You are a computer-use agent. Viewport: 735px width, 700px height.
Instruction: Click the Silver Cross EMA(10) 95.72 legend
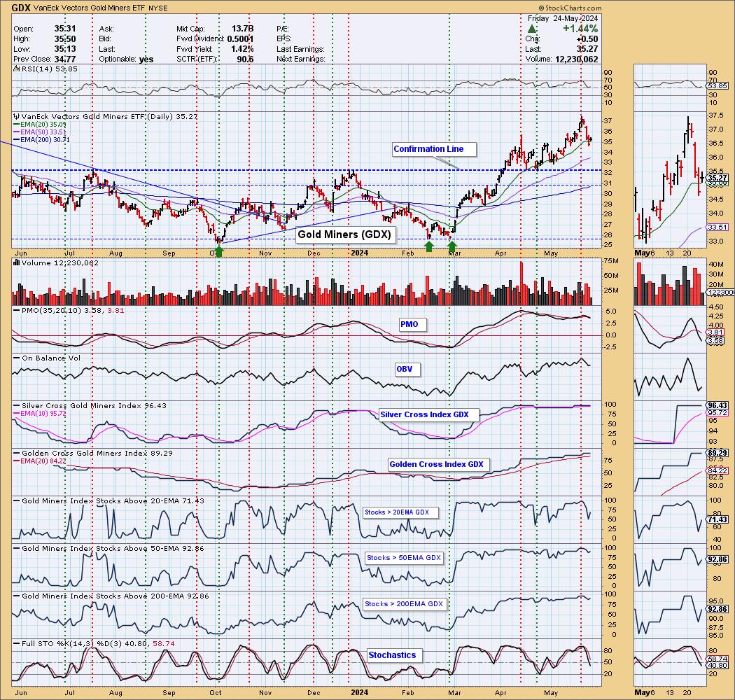click(40, 414)
